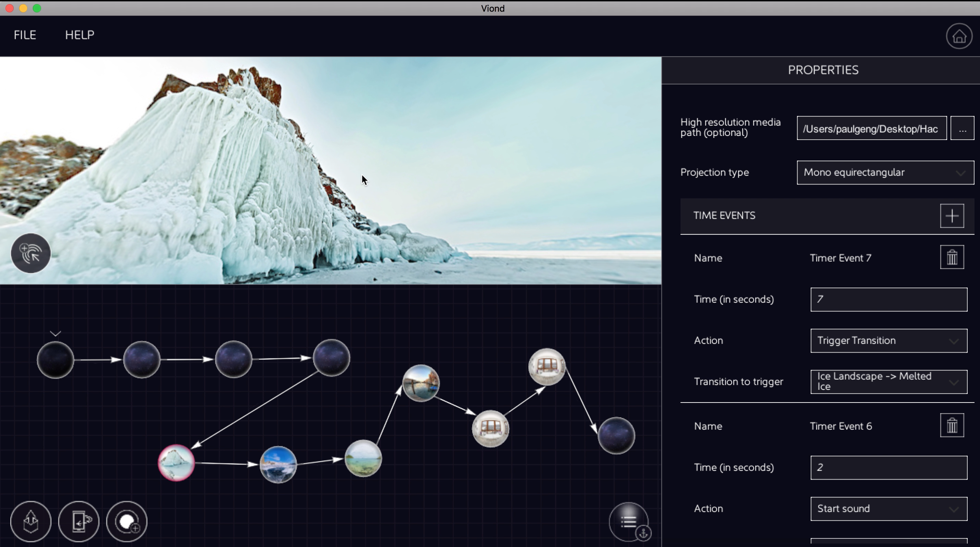This screenshot has width=980, height=547.
Task: Click the add new sphere icon
Action: click(127, 521)
